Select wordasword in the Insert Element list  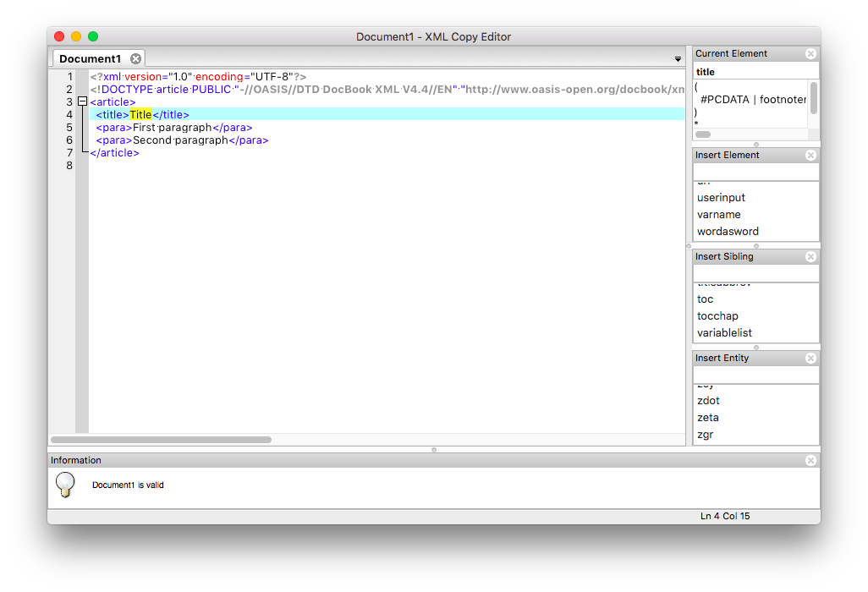click(x=728, y=231)
